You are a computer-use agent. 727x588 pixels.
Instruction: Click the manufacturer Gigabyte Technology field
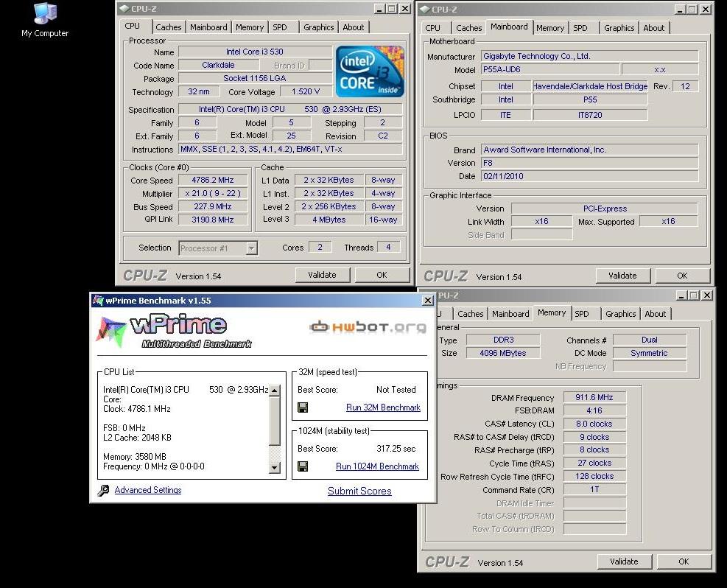[589, 56]
